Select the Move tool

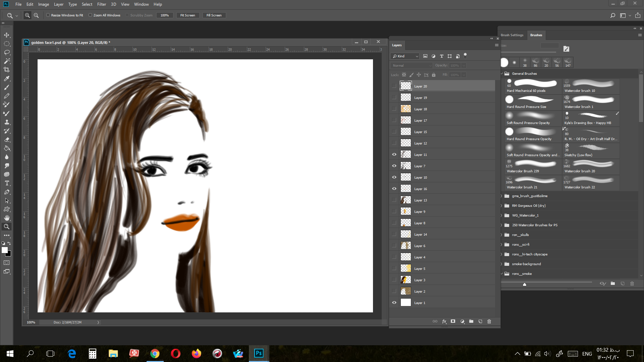tap(6, 35)
